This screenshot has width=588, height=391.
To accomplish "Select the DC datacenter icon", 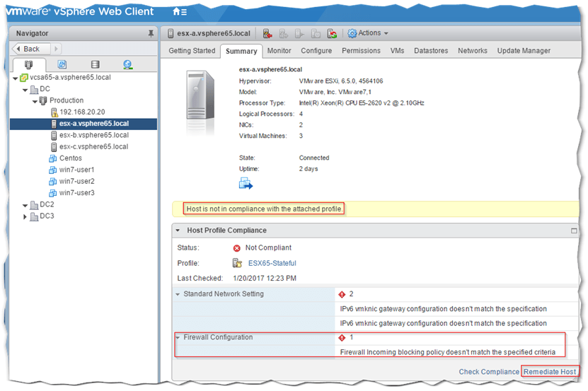I will [x=34, y=89].
